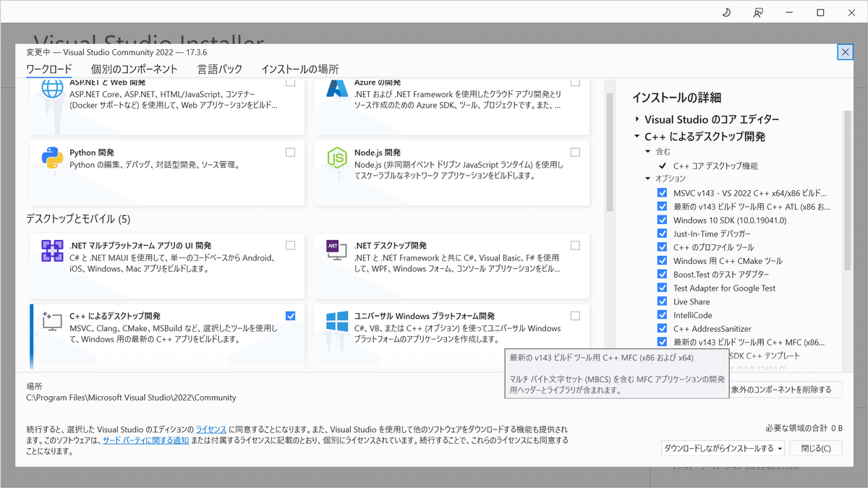Collapse the 含む subsection

[649, 152]
